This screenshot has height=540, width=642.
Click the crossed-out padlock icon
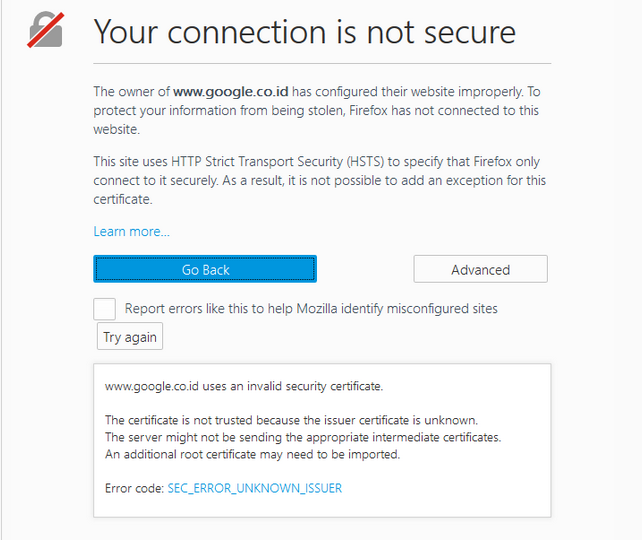pos(45,30)
